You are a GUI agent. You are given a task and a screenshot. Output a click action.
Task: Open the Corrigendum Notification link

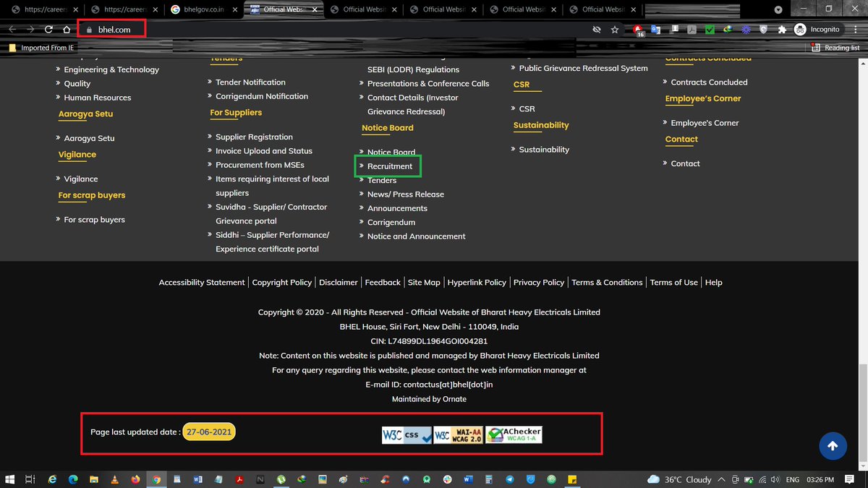pos(262,96)
